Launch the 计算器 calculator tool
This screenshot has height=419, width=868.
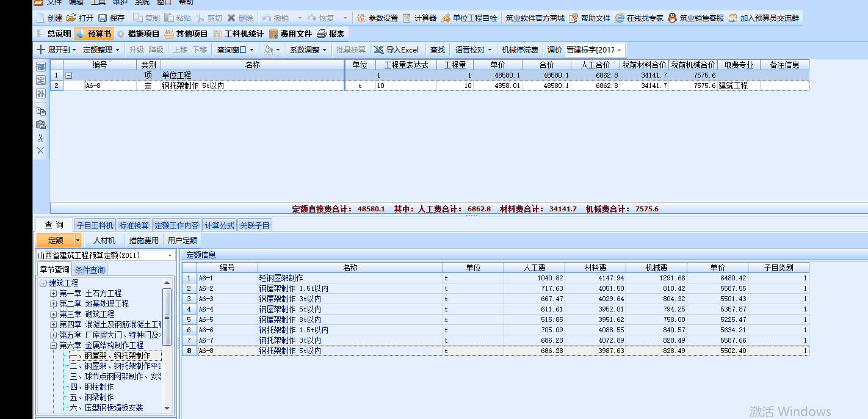407,18
